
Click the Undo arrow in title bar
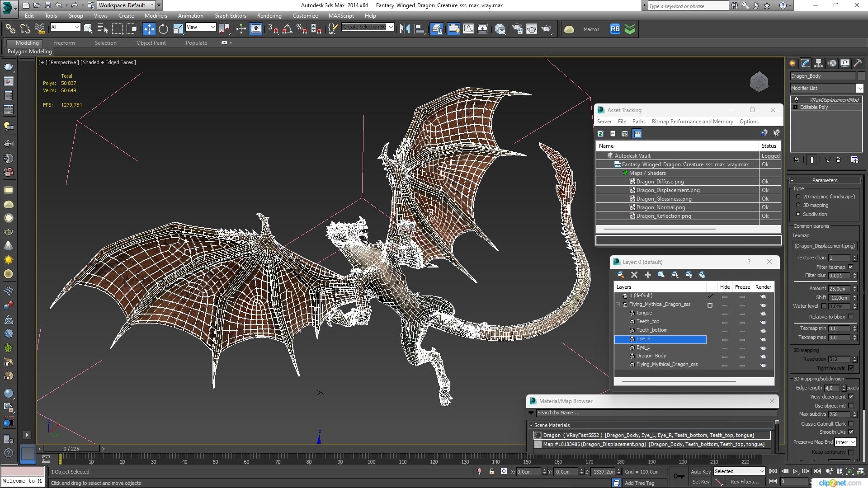click(59, 5)
